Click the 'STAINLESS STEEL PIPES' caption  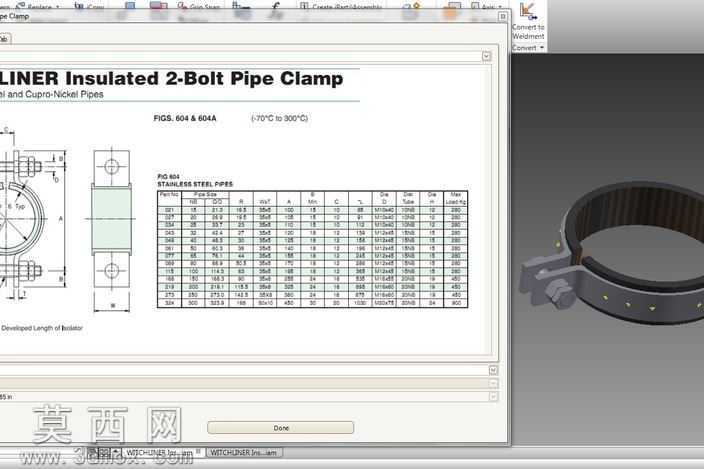pos(195,184)
